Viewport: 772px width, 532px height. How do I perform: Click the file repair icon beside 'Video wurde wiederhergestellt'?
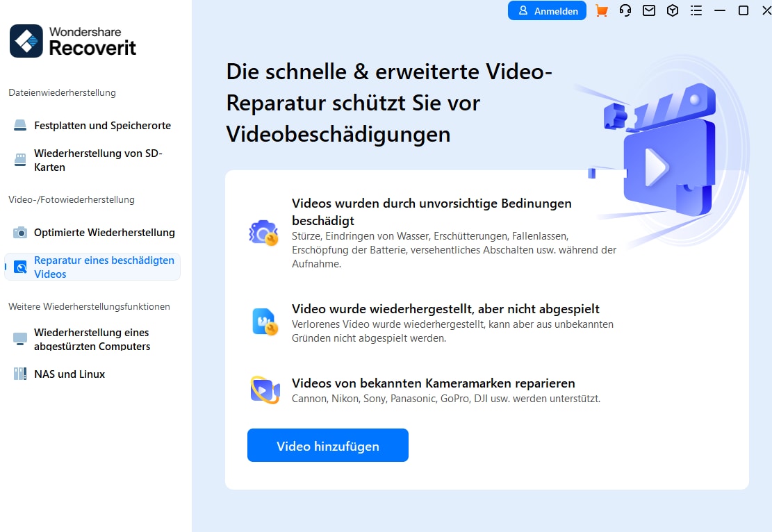coord(265,322)
